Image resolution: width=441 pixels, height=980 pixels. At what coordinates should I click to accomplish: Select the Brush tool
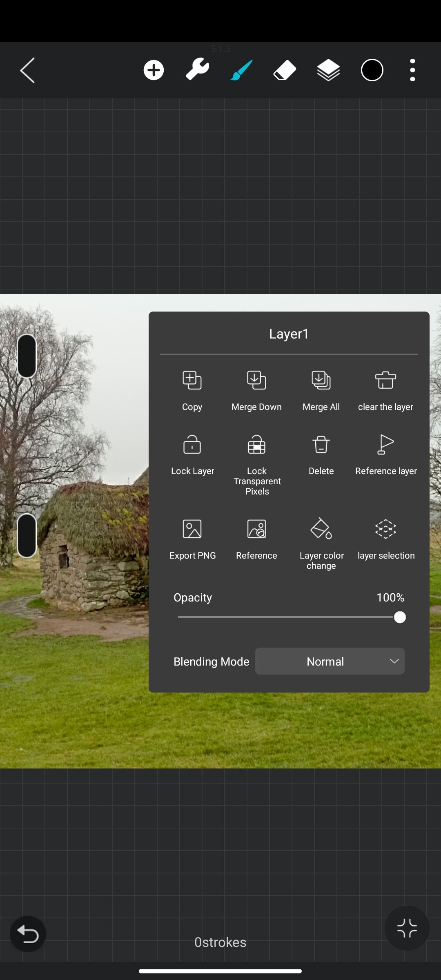coord(241,70)
